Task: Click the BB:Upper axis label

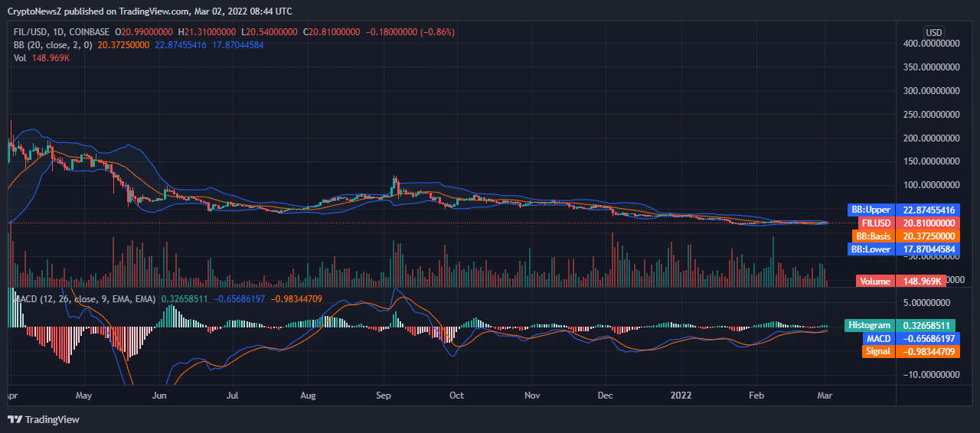Action: point(871,210)
